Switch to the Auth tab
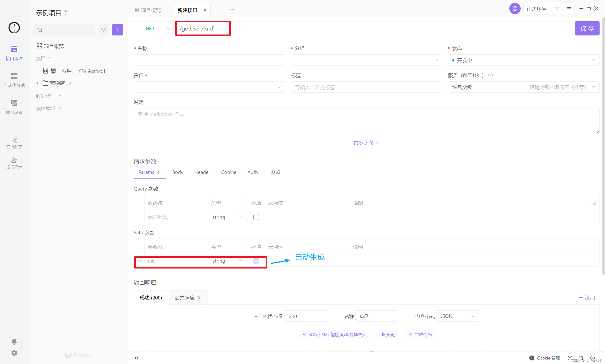This screenshot has width=605, height=364. click(x=252, y=172)
